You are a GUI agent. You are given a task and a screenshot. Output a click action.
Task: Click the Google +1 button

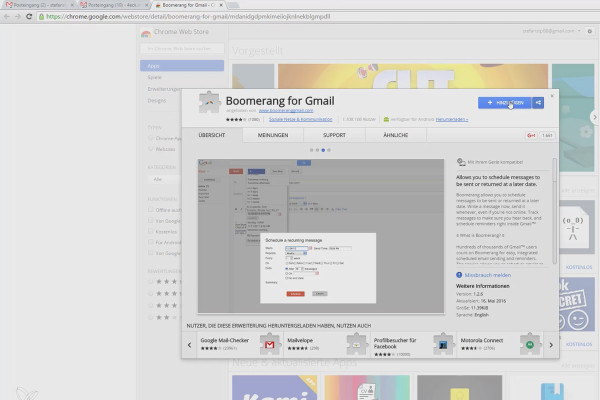point(531,135)
